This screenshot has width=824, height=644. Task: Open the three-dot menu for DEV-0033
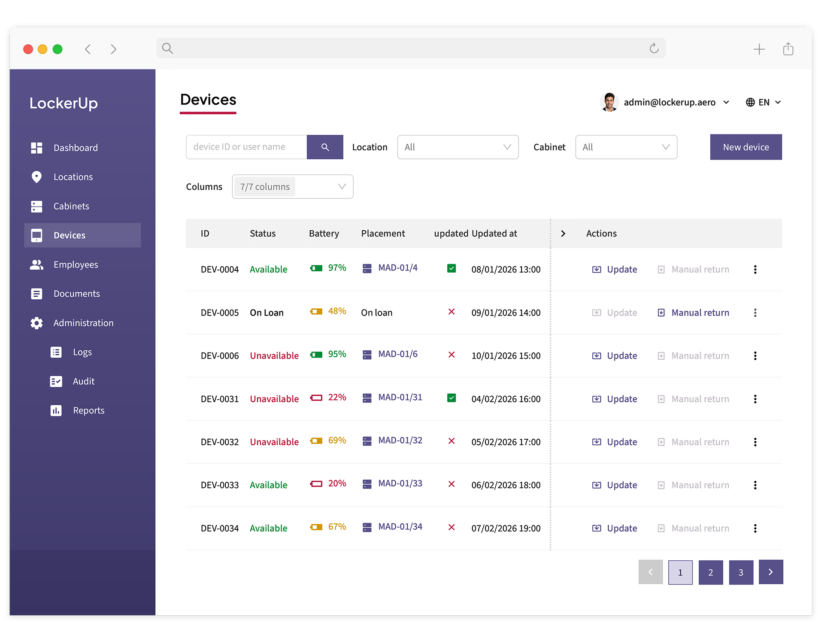click(x=755, y=485)
